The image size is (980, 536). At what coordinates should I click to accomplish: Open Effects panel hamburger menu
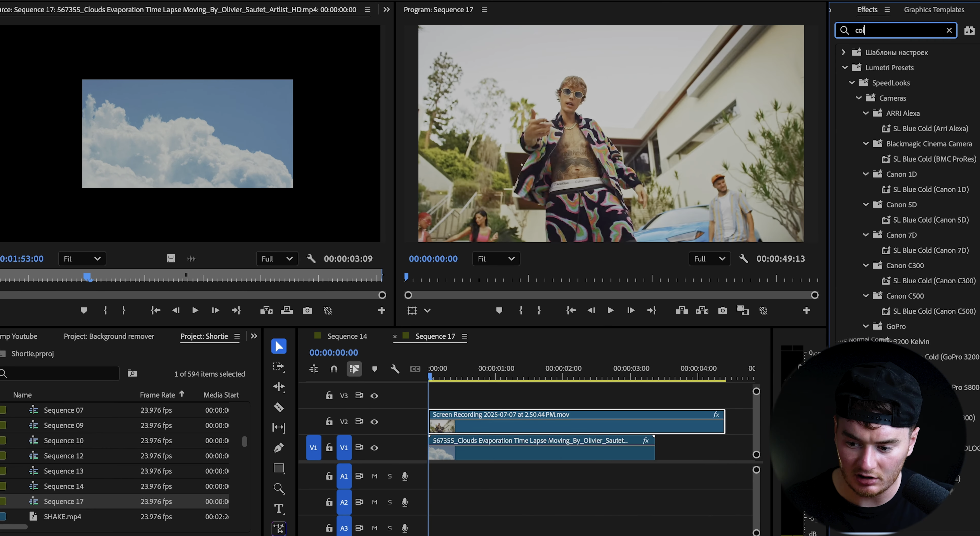(x=887, y=10)
